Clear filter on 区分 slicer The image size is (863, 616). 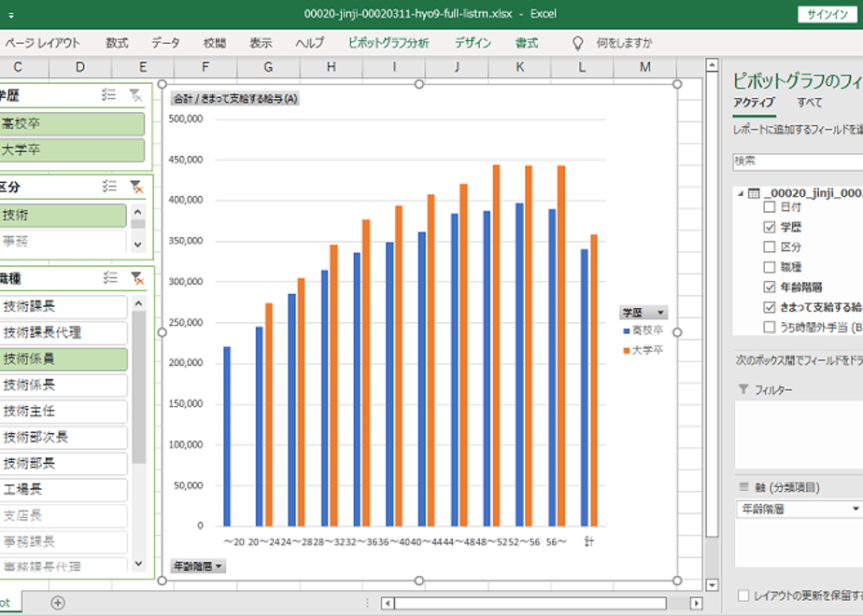136,187
